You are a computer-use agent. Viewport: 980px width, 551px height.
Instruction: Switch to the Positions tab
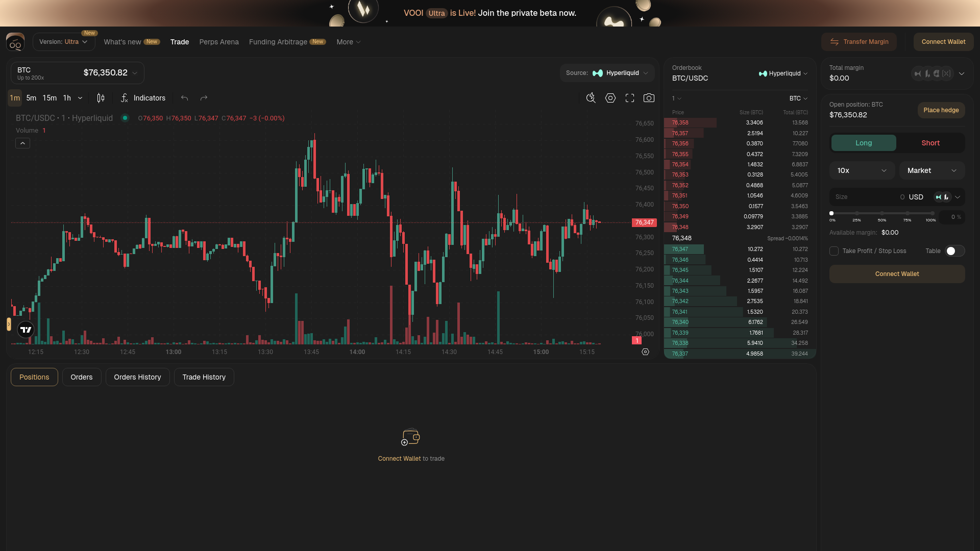(34, 377)
